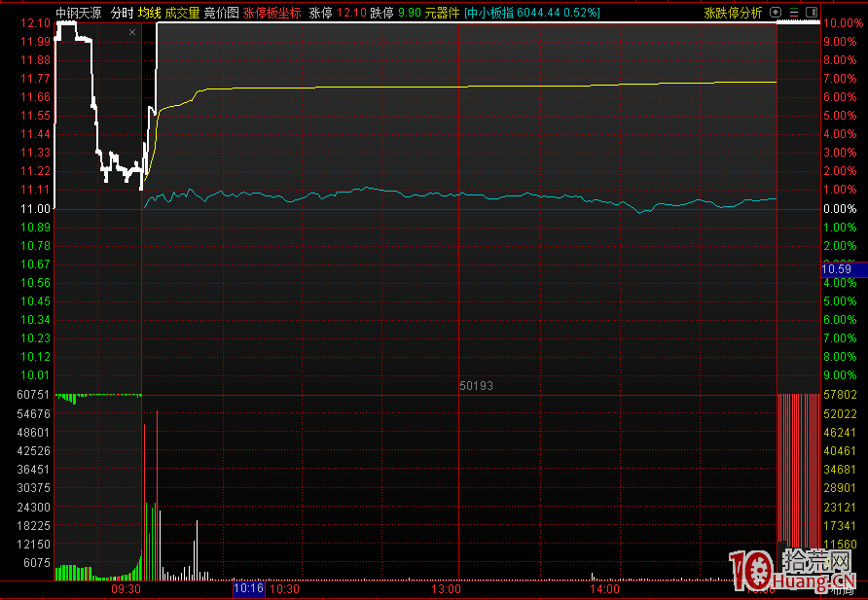Click the 10.01 lowest price axis label
Image resolution: width=868 pixels, height=600 pixels.
[35, 375]
